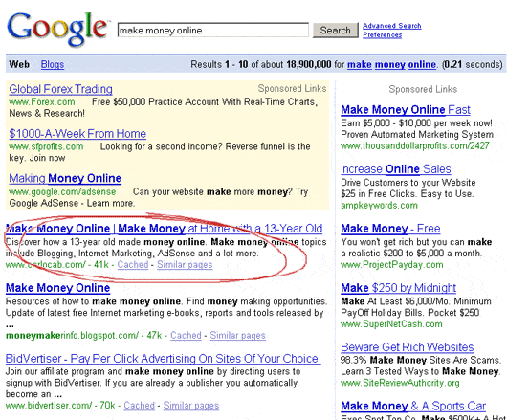Open Similar pages for moneymakerinfo.blogspot.com
Image resolution: width=507 pixels, height=420 pixels.
click(x=237, y=335)
